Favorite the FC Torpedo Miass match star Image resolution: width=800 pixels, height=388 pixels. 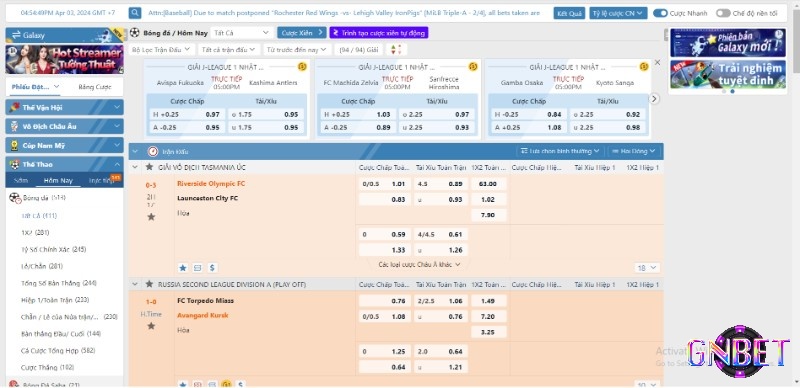coord(151,326)
